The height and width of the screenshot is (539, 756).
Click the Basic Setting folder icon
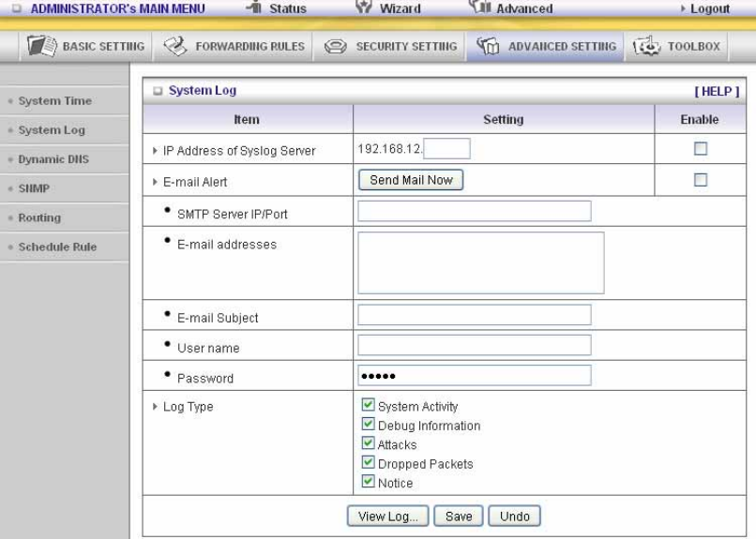coord(42,46)
